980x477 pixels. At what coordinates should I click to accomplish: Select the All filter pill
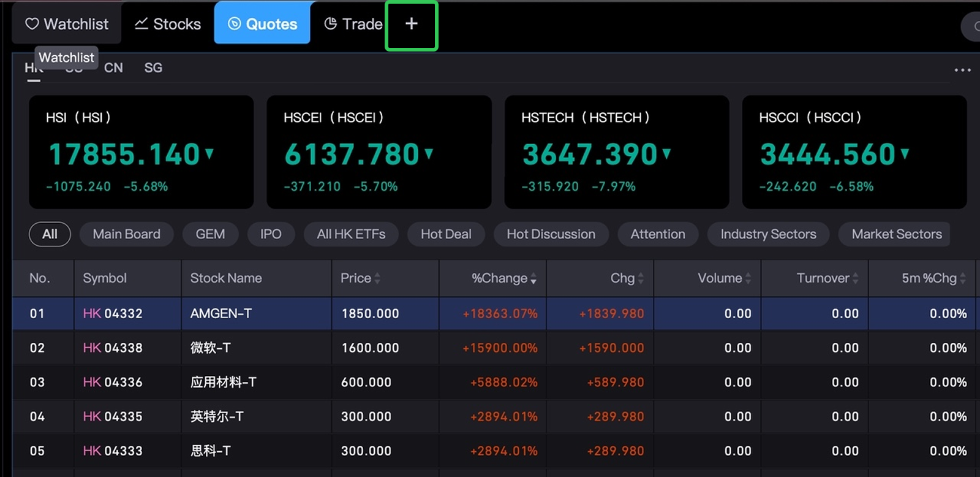click(50, 234)
